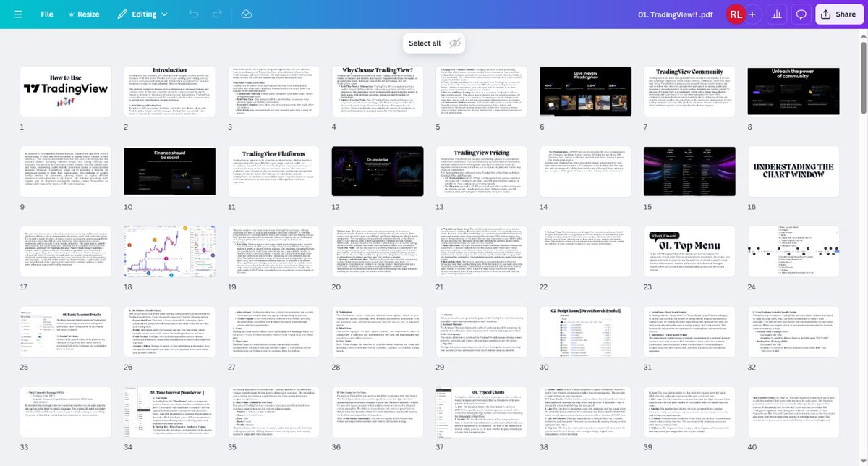Image resolution: width=868 pixels, height=466 pixels.
Task: Select page 8 Unleash the power thumbnail
Action: click(793, 91)
